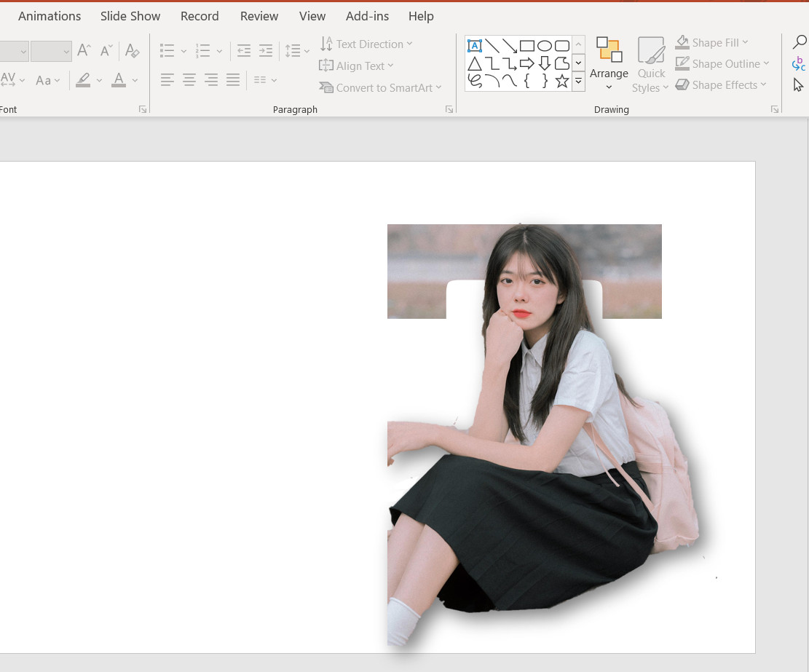Open the Paragraph dialog launcher

(449, 109)
